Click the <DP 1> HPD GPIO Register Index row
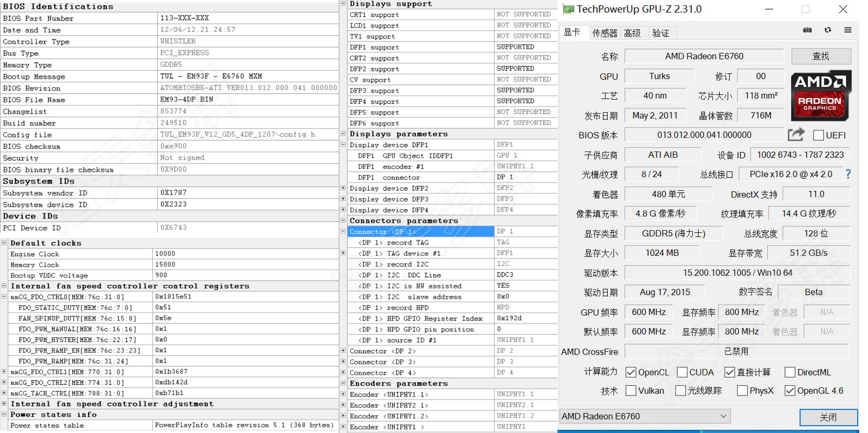The width and height of the screenshot is (868, 433). (x=452, y=318)
